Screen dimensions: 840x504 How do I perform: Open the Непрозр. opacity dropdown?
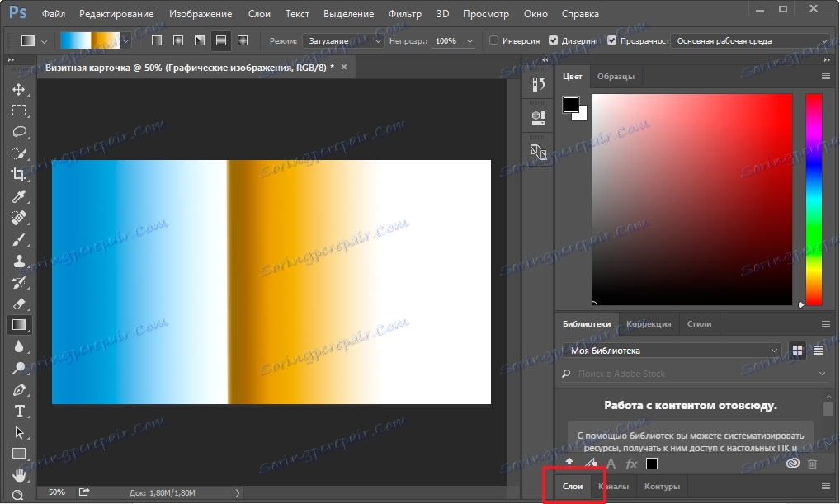pyautogui.click(x=470, y=40)
